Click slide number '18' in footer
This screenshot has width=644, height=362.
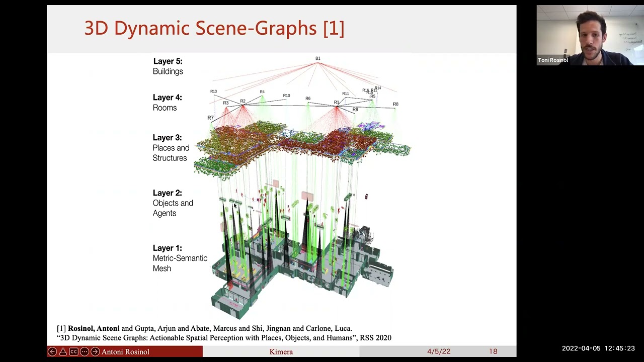pyautogui.click(x=493, y=351)
